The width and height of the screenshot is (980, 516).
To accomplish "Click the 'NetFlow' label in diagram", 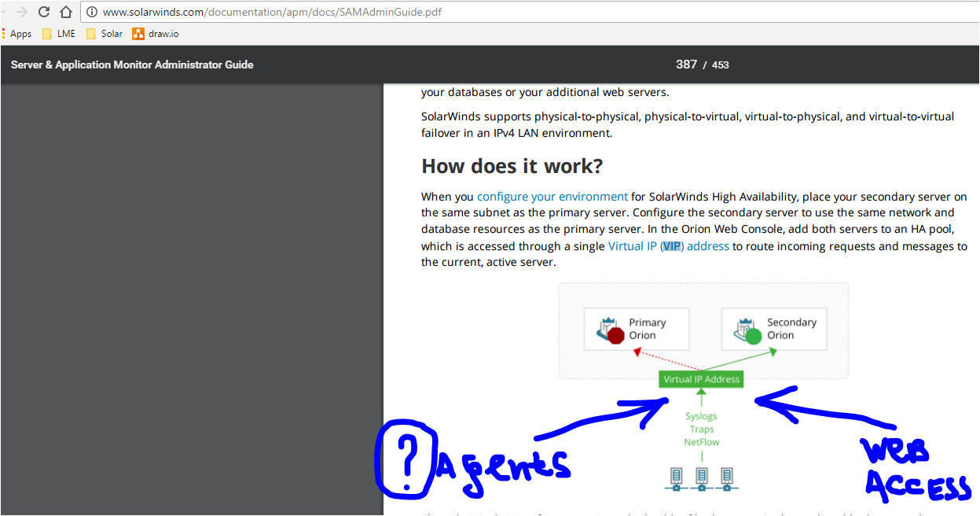I will tap(702, 442).
